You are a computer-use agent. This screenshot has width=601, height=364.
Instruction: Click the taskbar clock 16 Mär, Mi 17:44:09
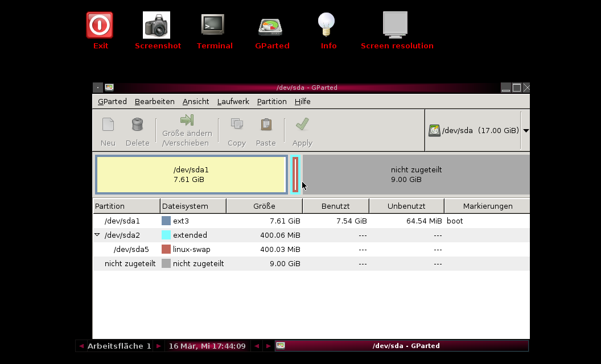(x=207, y=346)
